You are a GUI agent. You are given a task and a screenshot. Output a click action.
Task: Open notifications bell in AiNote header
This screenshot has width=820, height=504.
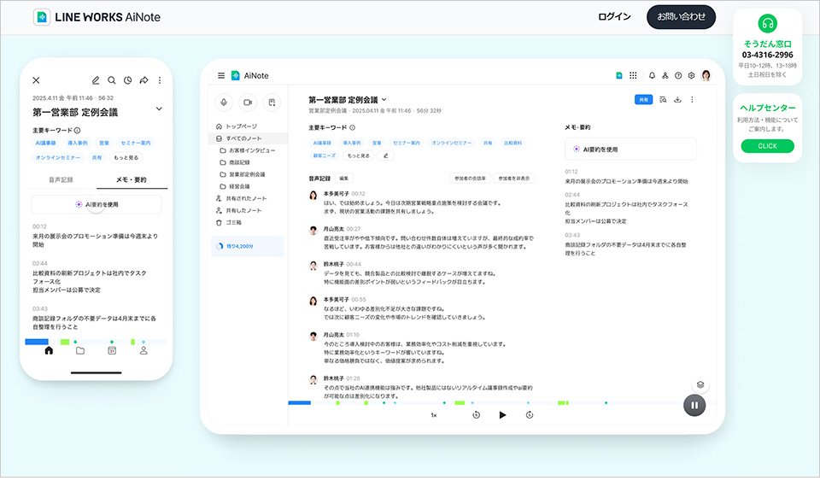(x=652, y=75)
